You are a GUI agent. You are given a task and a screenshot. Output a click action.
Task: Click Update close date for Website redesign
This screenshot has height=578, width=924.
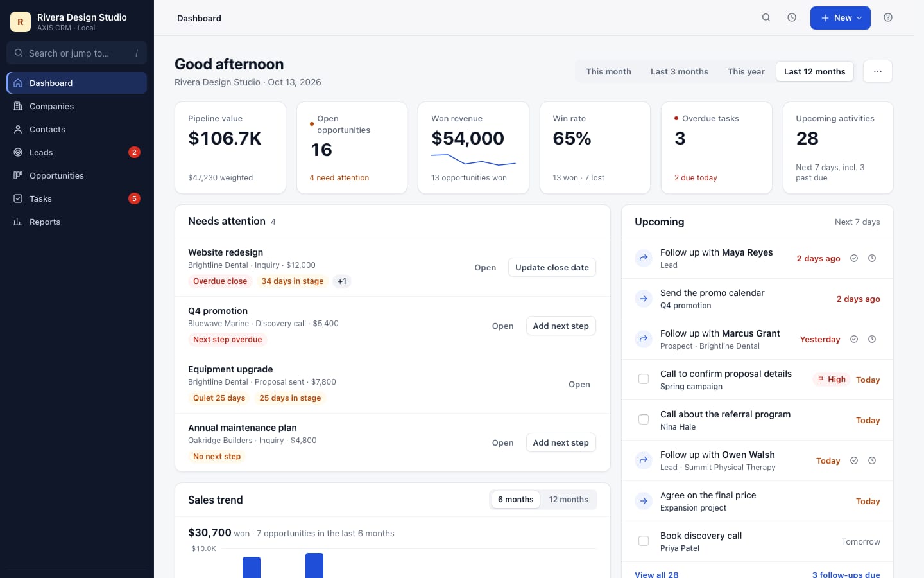pyautogui.click(x=552, y=267)
